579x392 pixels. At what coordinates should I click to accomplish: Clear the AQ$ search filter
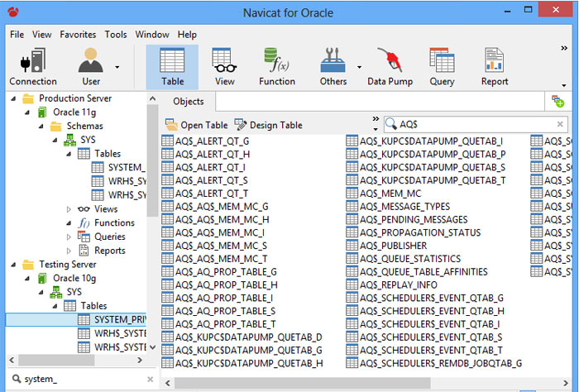560,124
